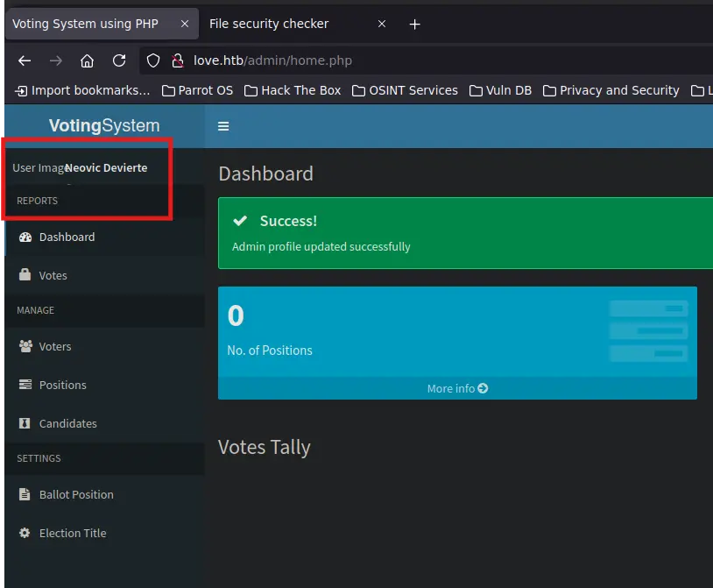Click the Candidates icon in sidebar
The height and width of the screenshot is (588, 713).
tap(25, 423)
